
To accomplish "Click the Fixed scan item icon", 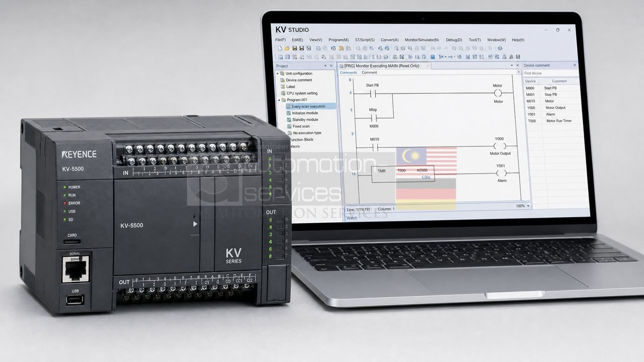I will coord(289,126).
